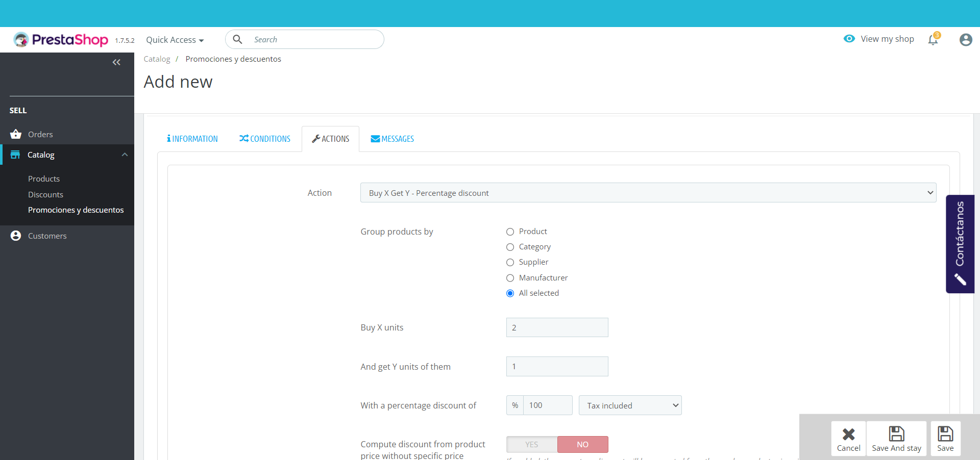Click the PrestaShop logo
The width and height of the screenshot is (980, 460).
61,39
